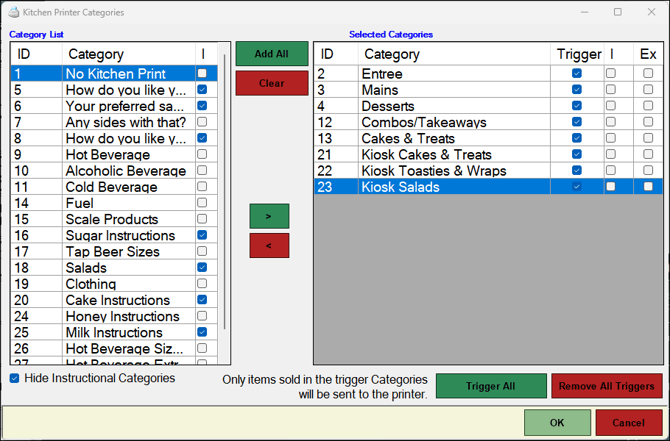Viewport: 670px width, 441px height.
Task: Remove category with < arrow button
Action: [x=269, y=246]
